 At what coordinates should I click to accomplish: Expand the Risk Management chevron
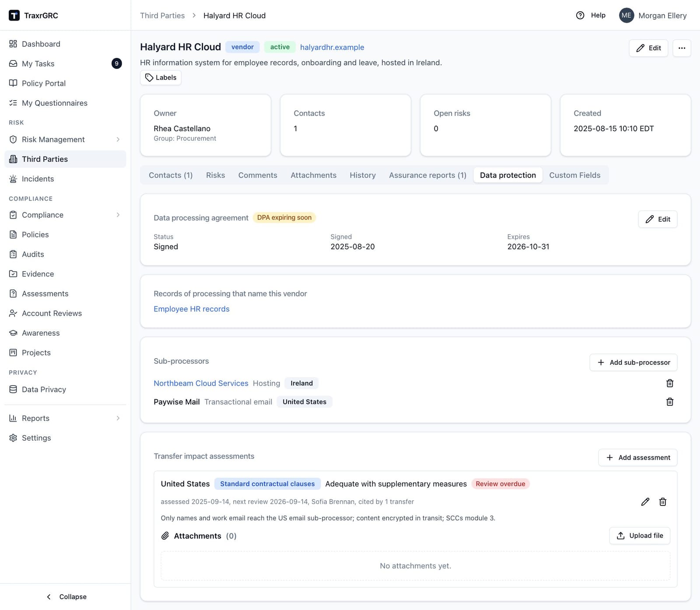point(118,139)
